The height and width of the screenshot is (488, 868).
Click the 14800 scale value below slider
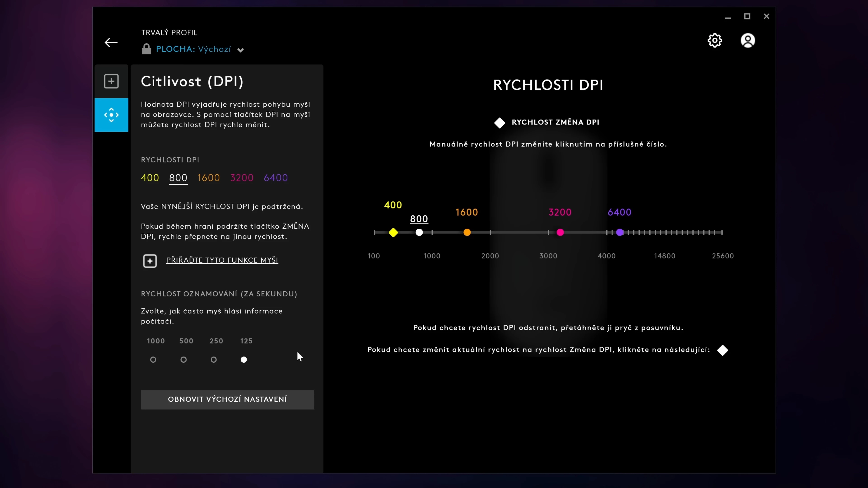(665, 256)
